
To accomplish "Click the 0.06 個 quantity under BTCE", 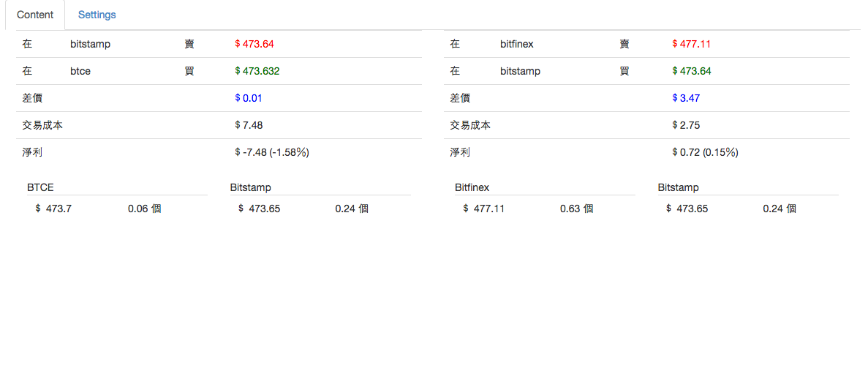I will tap(144, 209).
